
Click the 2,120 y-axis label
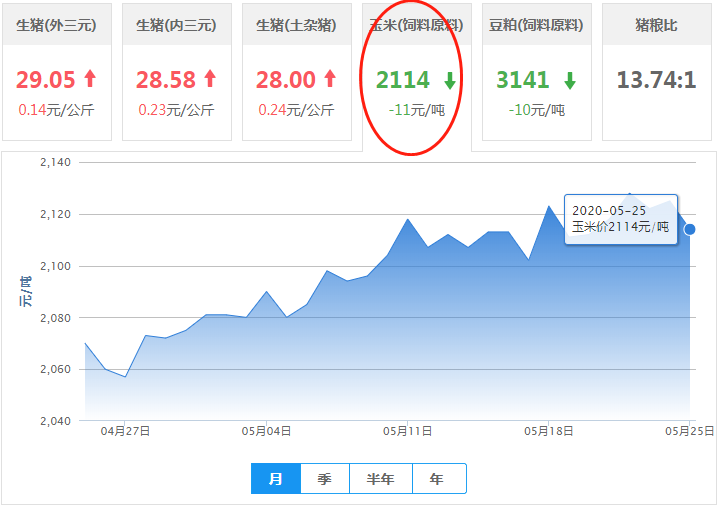point(55,214)
